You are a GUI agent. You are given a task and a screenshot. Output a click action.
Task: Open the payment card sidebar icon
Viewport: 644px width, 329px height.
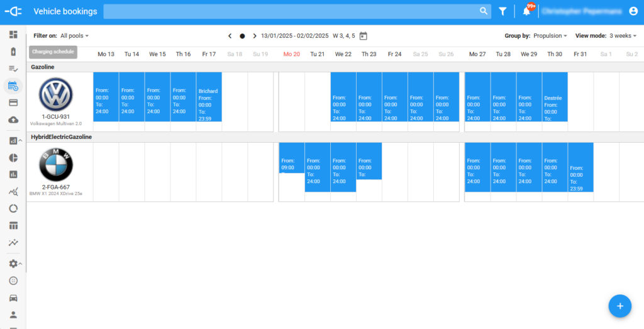[x=13, y=103]
